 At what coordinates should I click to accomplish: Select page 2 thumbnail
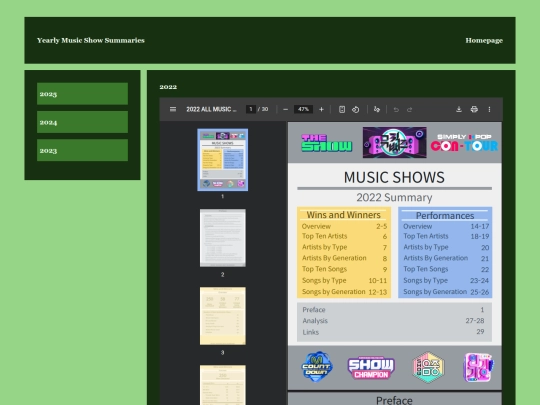(x=222, y=238)
